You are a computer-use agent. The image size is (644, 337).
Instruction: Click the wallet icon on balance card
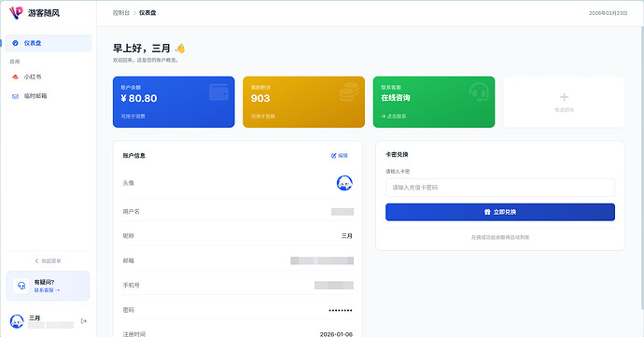tap(218, 92)
